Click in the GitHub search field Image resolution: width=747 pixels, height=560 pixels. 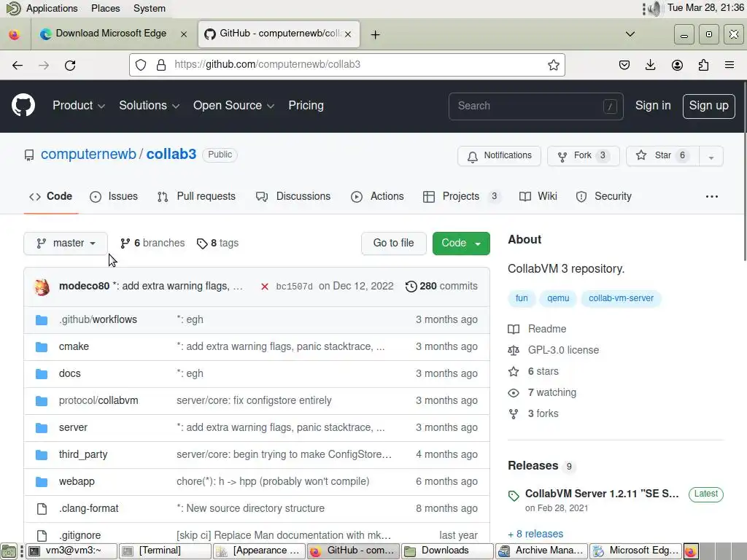point(536,106)
